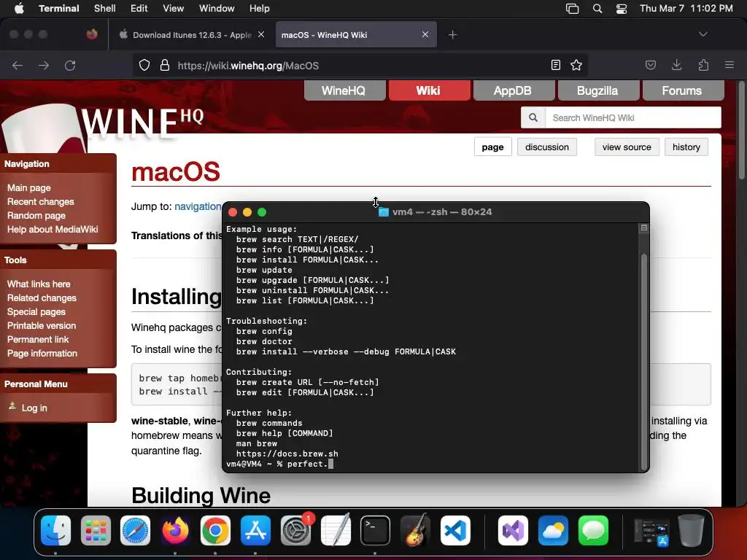Open the Terminal application menu

(x=59, y=8)
